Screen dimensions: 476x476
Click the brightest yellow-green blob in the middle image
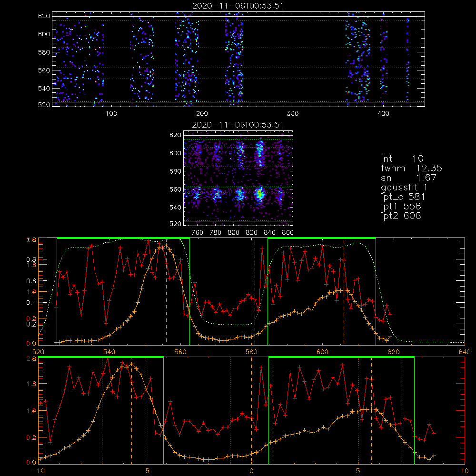click(x=259, y=193)
